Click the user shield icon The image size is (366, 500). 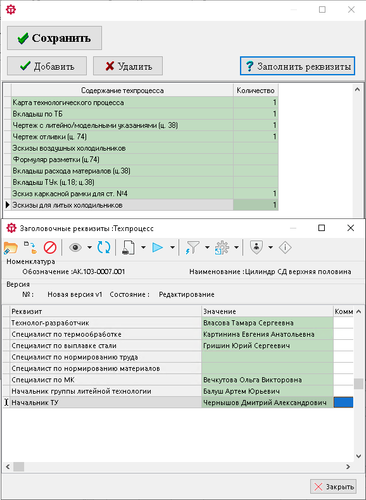coord(256,248)
